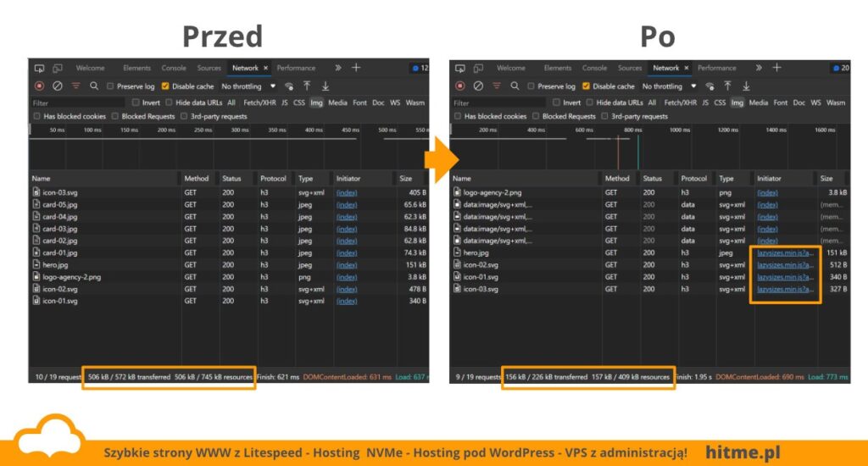
Task: Clear network log in Po panel
Action: 478,86
